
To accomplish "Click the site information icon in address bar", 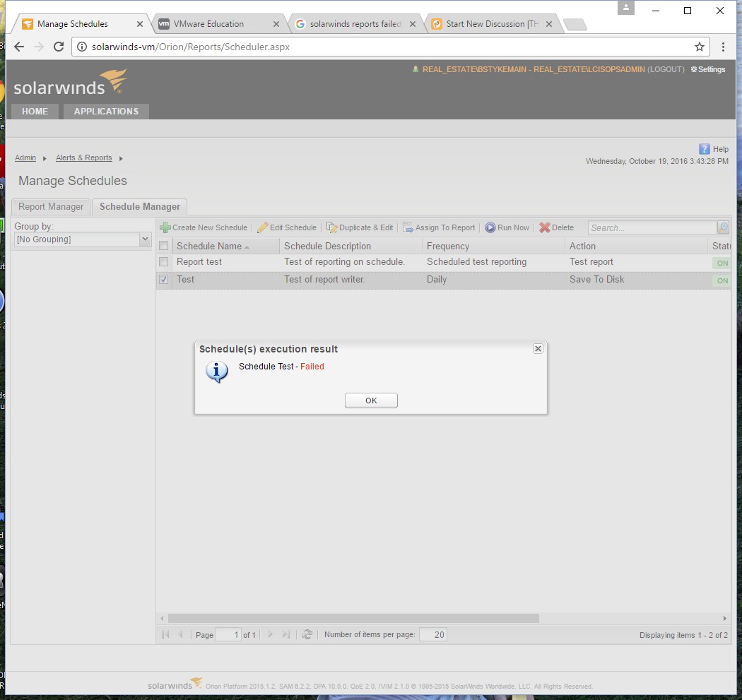I will pos(82,47).
